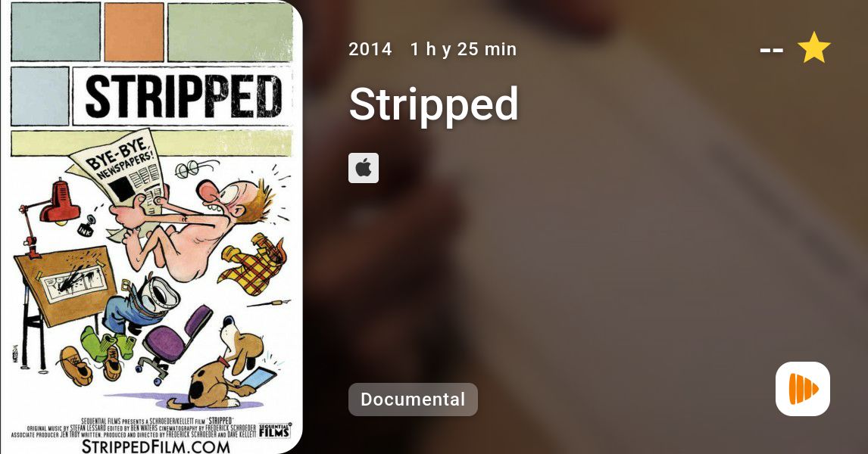Image resolution: width=868 pixels, height=454 pixels.
Task: Click the STRIPPEDFILM.COM text on poster
Action: 155,446
